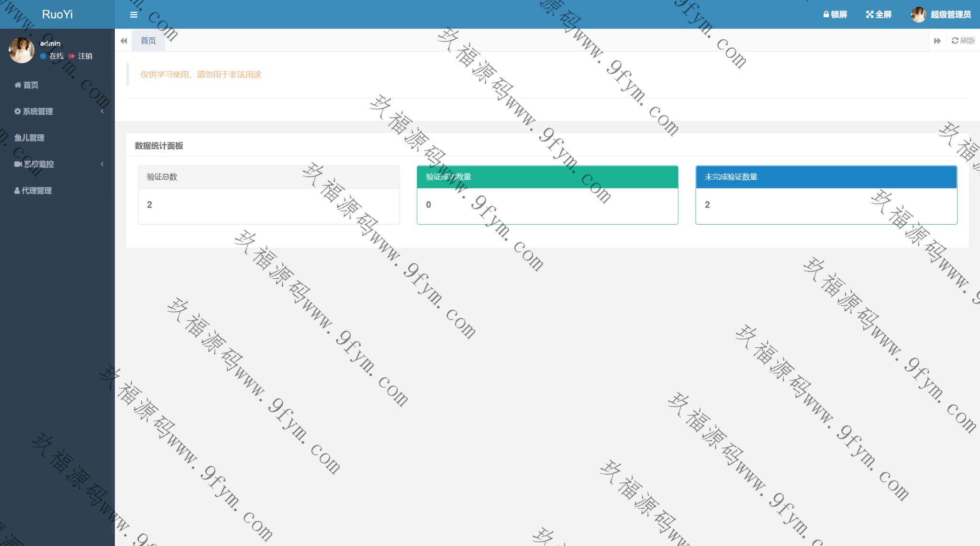This screenshot has width=980, height=546.
Task: Click the 刷新 refresh button
Action: click(963, 41)
